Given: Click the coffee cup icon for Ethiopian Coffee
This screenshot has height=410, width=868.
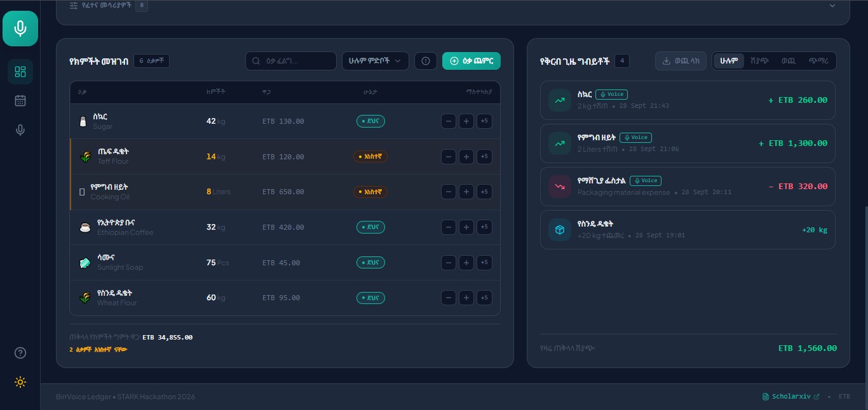Looking at the screenshot, I should 85,227.
